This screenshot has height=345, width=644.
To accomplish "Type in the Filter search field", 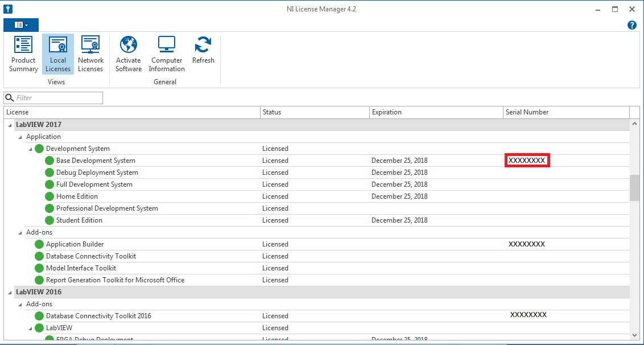I will click(x=57, y=98).
